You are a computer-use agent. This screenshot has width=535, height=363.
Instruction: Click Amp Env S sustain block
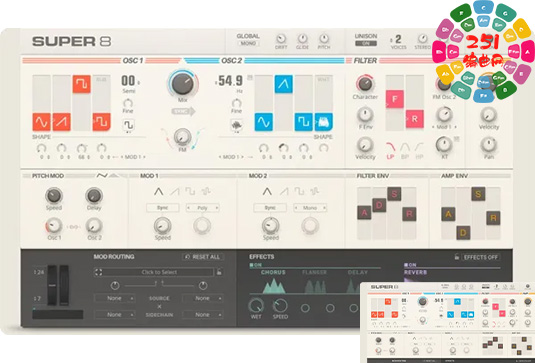pyautogui.click(x=478, y=194)
